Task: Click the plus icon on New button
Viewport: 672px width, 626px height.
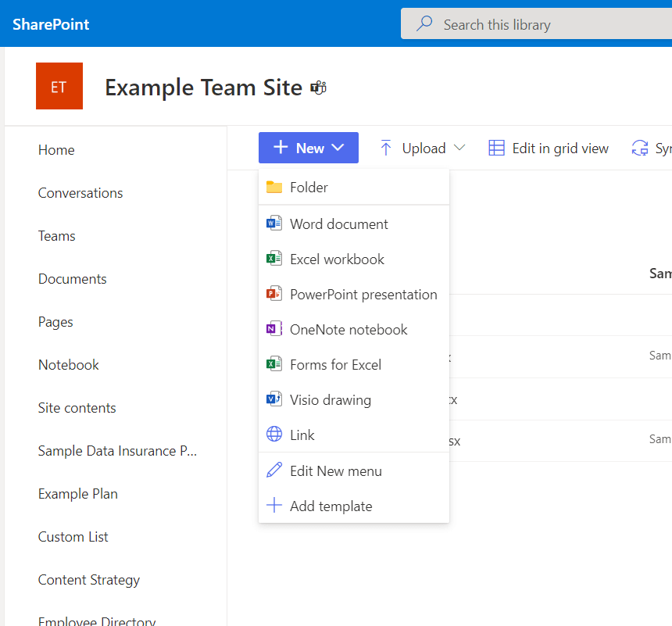Action: point(281,147)
